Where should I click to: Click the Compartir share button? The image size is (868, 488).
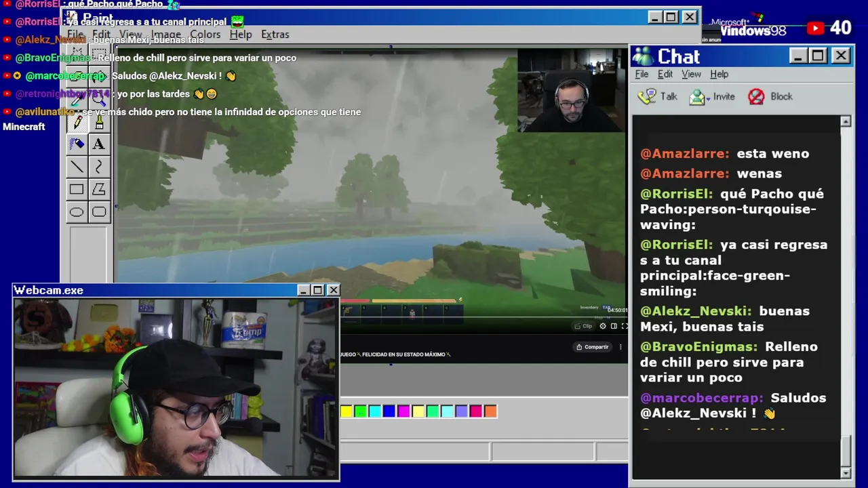coord(592,347)
